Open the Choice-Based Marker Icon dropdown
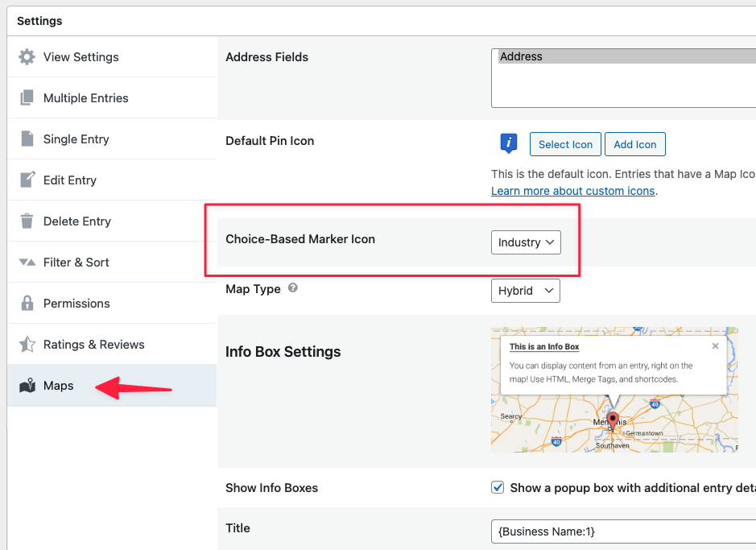This screenshot has height=550, width=756. pyautogui.click(x=526, y=242)
